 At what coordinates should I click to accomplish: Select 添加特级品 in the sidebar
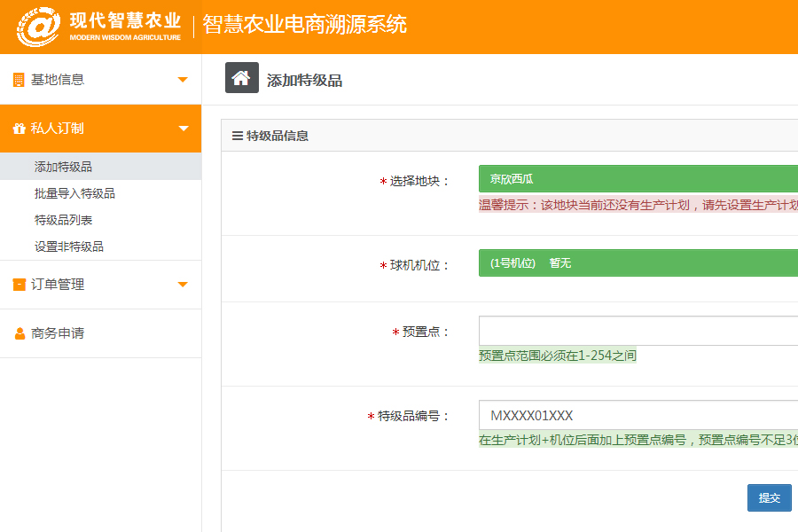(63, 167)
